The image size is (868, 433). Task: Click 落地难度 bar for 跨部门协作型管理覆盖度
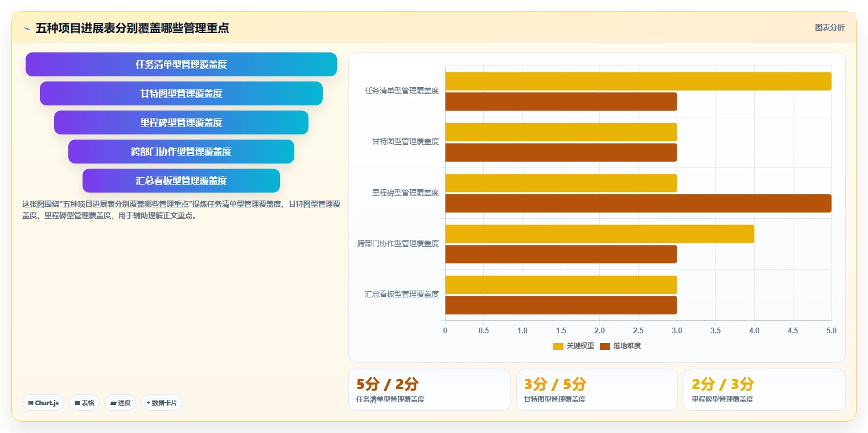point(561,254)
